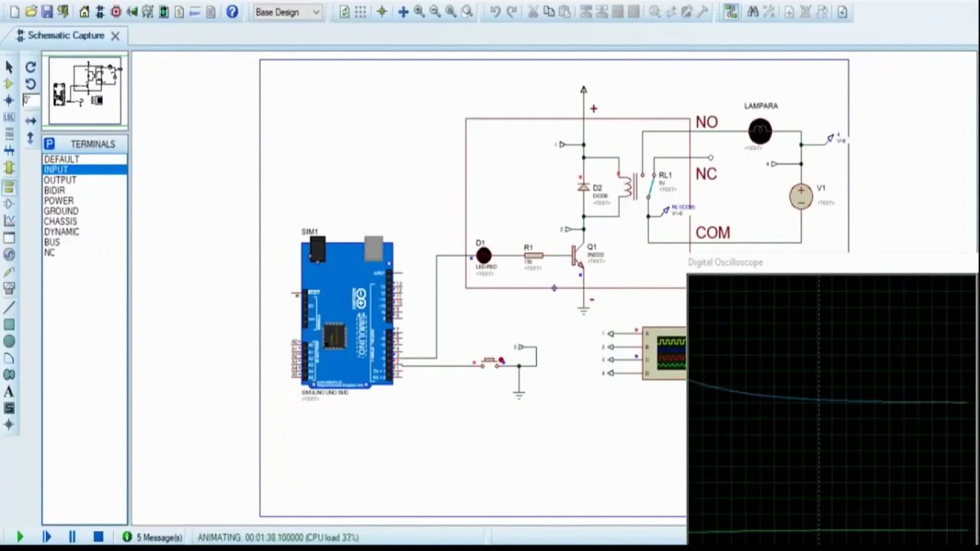980x551 pixels.
Task: Select the 2D line drawing tool
Action: [9, 308]
